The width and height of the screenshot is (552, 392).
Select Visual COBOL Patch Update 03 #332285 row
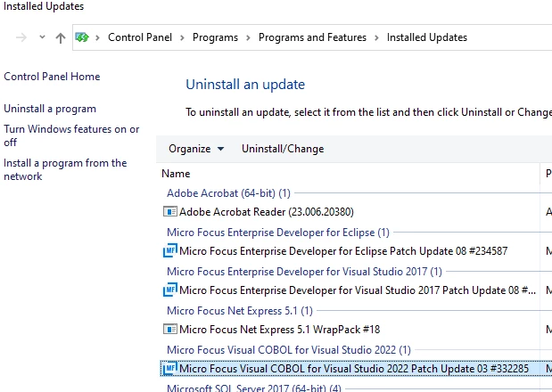[x=352, y=369]
